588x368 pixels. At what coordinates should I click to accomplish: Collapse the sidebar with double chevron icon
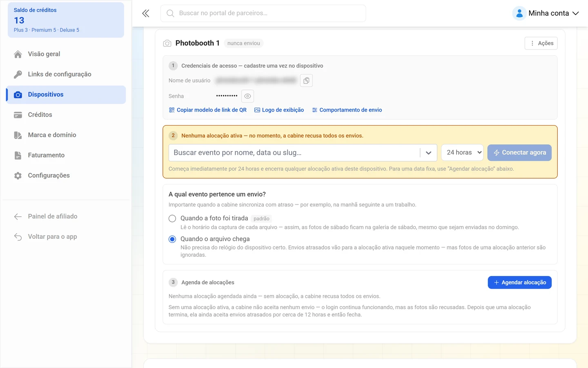pyautogui.click(x=146, y=13)
